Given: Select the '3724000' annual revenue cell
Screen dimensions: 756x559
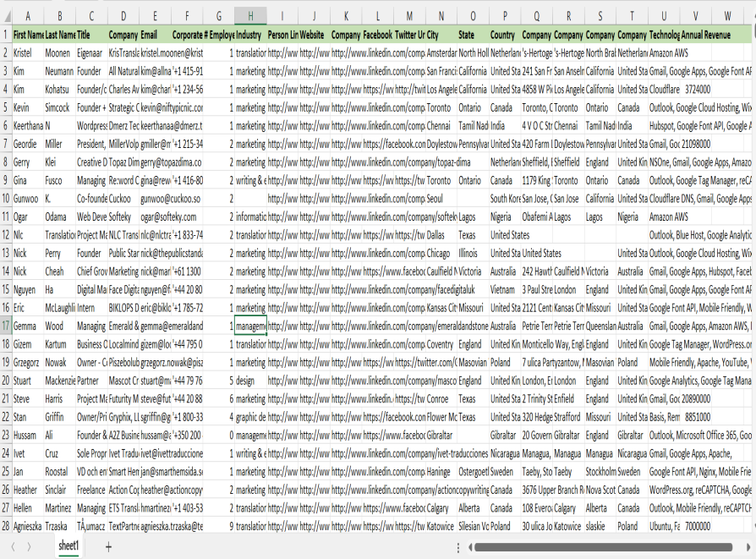Looking at the screenshot, I should 696,90.
